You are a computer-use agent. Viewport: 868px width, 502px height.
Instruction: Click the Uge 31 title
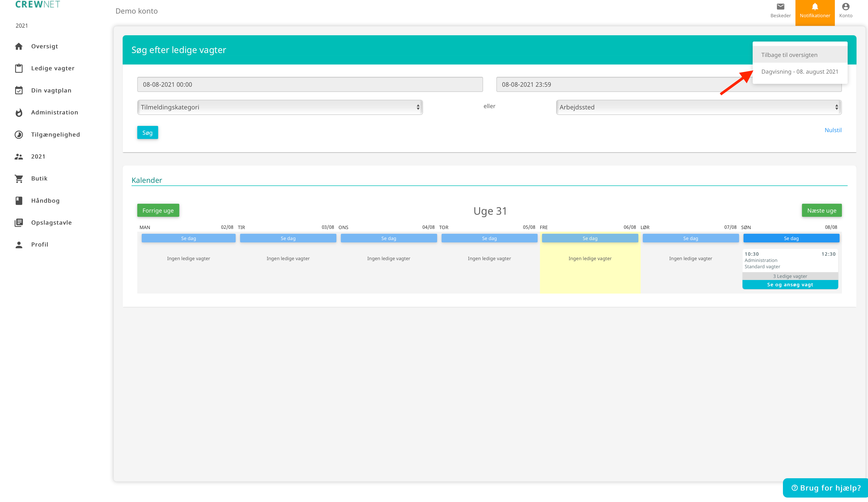tap(490, 211)
